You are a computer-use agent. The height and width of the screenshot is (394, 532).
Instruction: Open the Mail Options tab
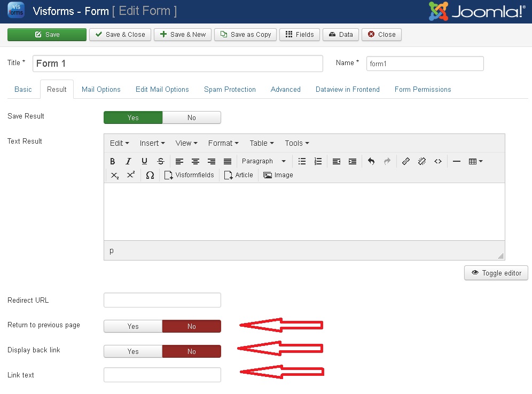(101, 89)
